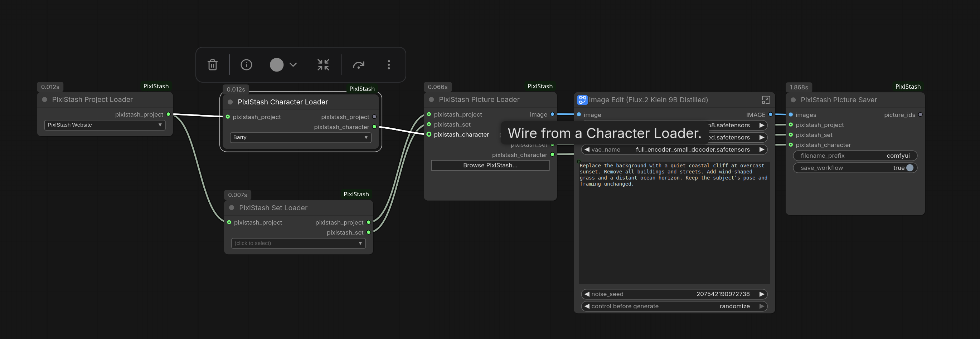Enter subgraph via expand icon on Image Edit

click(766, 100)
